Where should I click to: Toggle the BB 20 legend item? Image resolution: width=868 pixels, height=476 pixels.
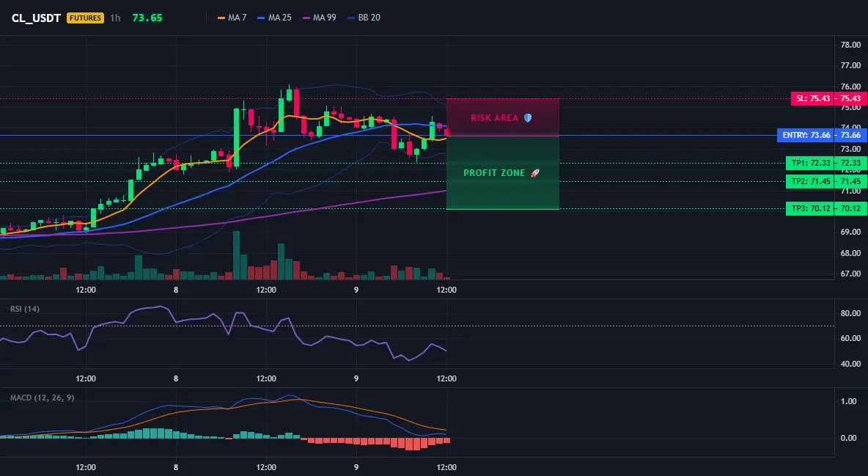[364, 18]
